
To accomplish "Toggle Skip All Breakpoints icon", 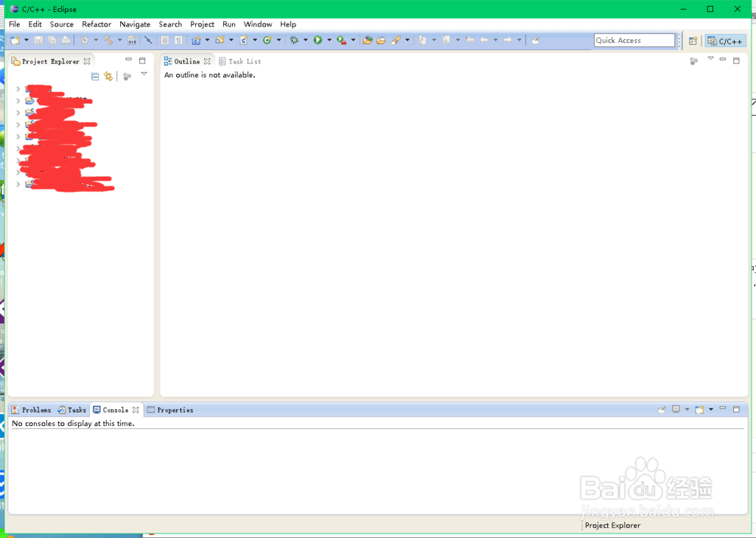I will pyautogui.click(x=148, y=41).
